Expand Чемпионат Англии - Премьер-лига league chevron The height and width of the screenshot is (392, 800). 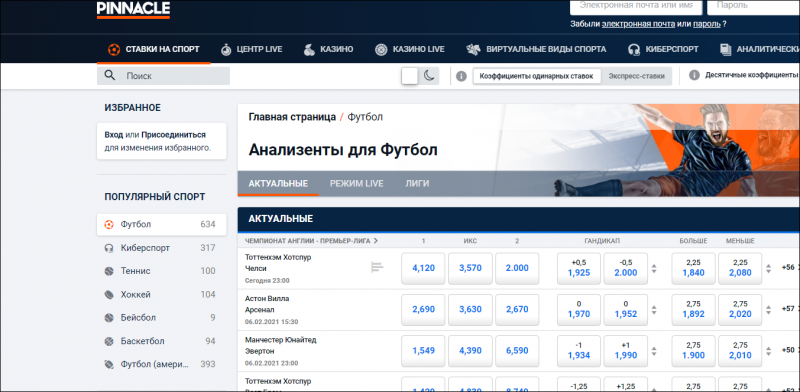click(376, 241)
